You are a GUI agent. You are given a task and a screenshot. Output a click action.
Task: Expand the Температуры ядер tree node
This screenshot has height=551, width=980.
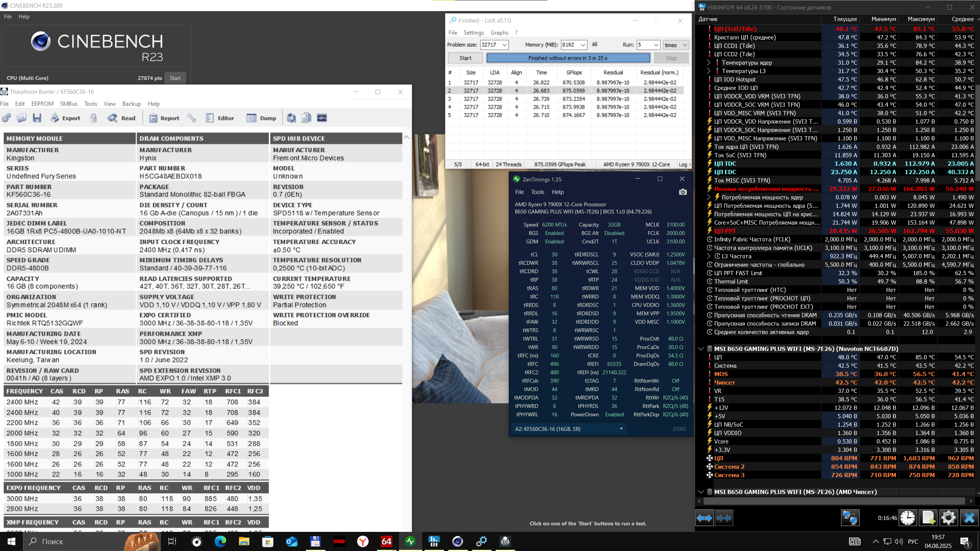(x=709, y=63)
